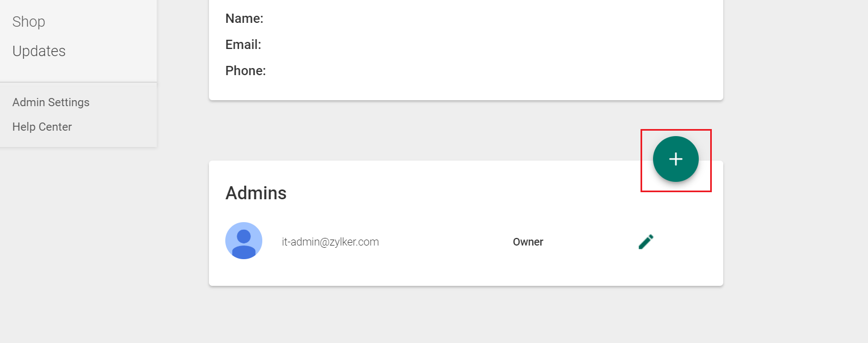The image size is (868, 343).
Task: Click the Email: field label
Action: coord(243,45)
